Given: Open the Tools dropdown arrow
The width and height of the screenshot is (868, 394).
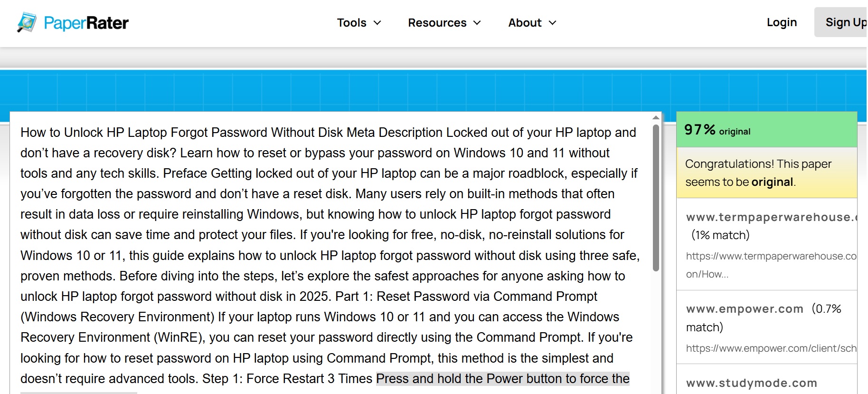Looking at the screenshot, I should 377,23.
